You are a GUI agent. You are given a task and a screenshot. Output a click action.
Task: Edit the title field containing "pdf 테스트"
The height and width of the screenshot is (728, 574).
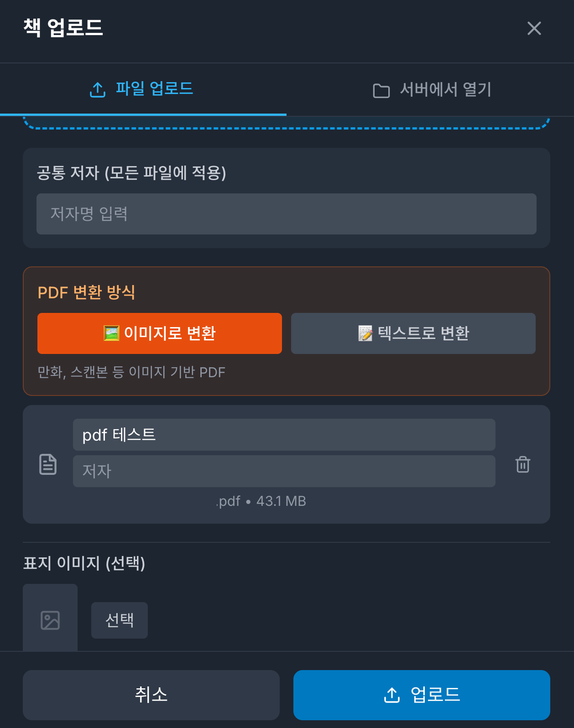tap(284, 435)
